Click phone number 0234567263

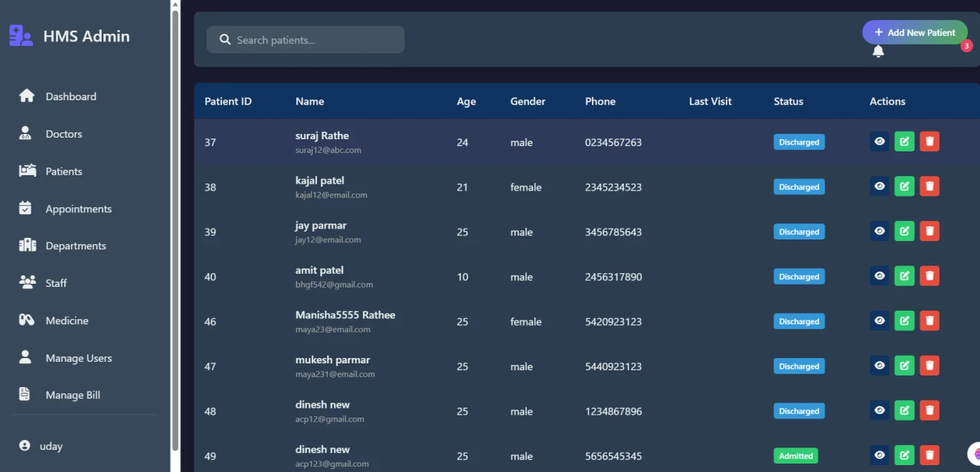(x=613, y=142)
